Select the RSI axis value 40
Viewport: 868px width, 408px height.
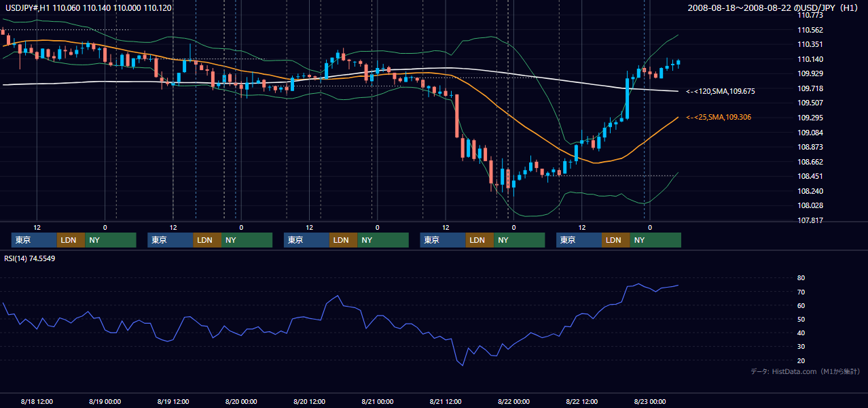[x=801, y=333]
